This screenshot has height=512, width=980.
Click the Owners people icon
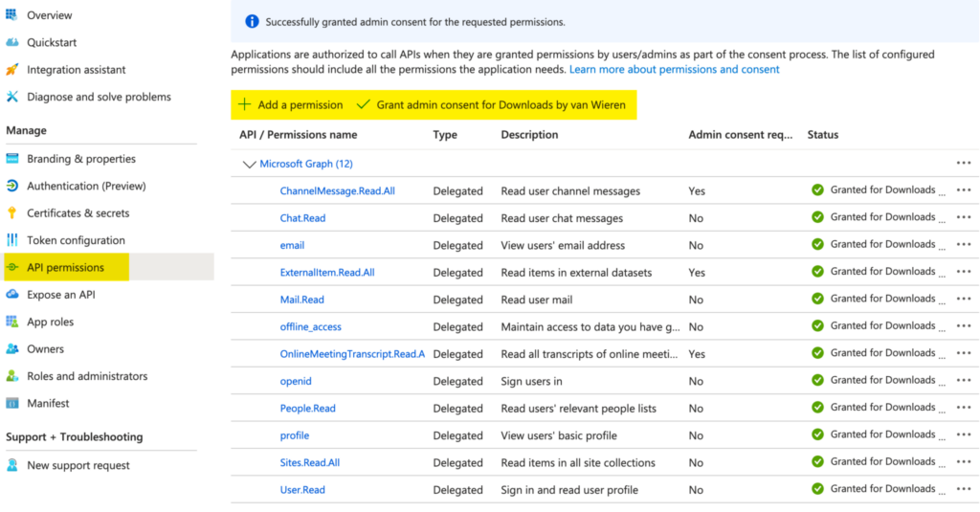pos(11,349)
